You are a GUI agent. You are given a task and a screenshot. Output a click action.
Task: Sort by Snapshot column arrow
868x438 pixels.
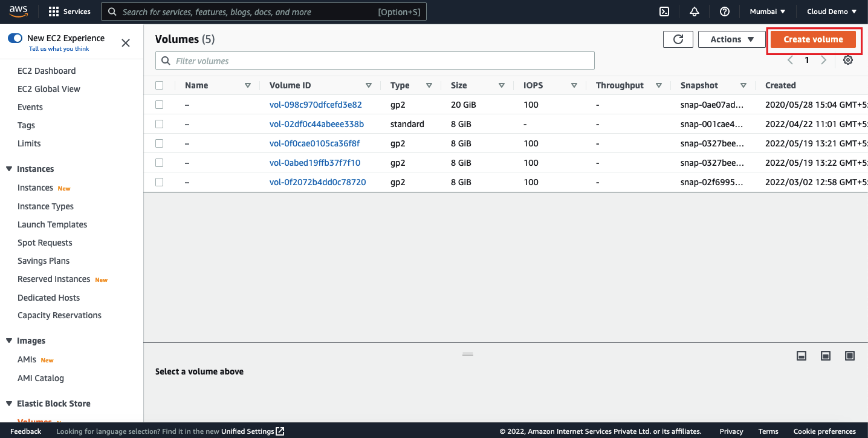pyautogui.click(x=743, y=85)
